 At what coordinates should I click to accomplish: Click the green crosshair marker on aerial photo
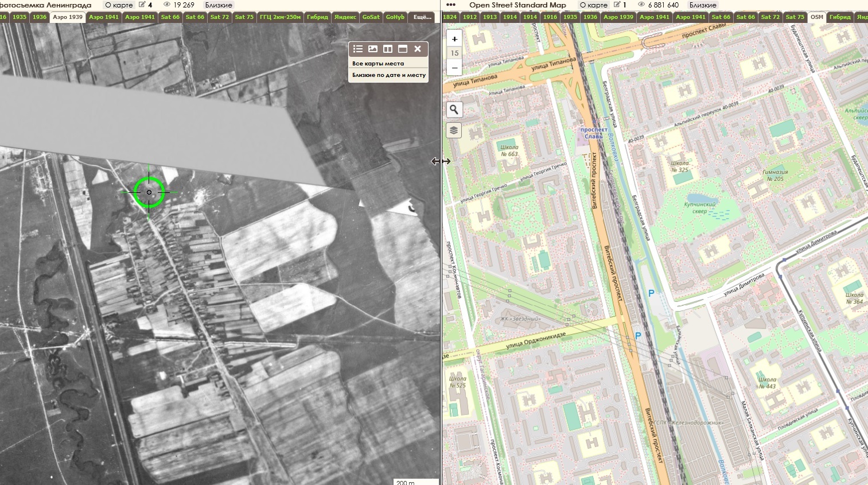[x=149, y=192]
